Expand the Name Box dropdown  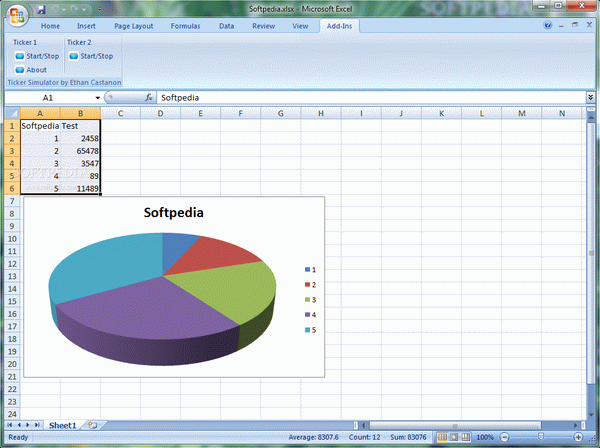pos(97,98)
